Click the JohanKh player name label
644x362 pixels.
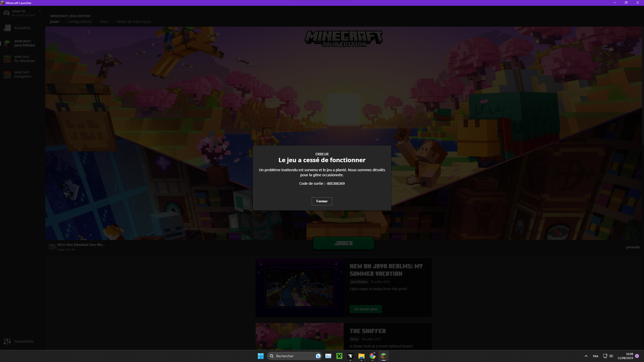[x=633, y=247]
